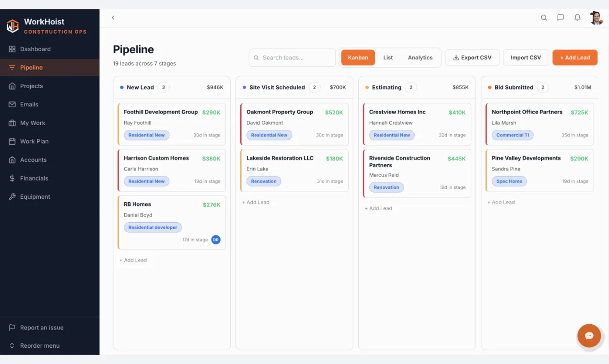This screenshot has height=364, width=609.
Task: Switch to Kanban view
Action: pos(358,57)
